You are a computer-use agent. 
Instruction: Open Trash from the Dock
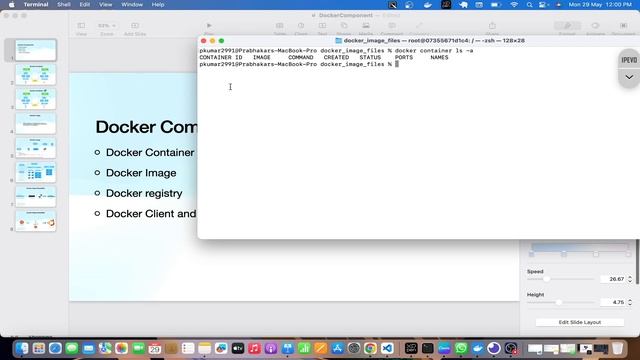tap(618, 348)
